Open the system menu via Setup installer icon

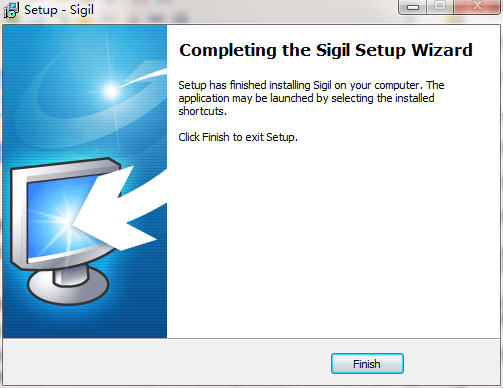pyautogui.click(x=11, y=10)
